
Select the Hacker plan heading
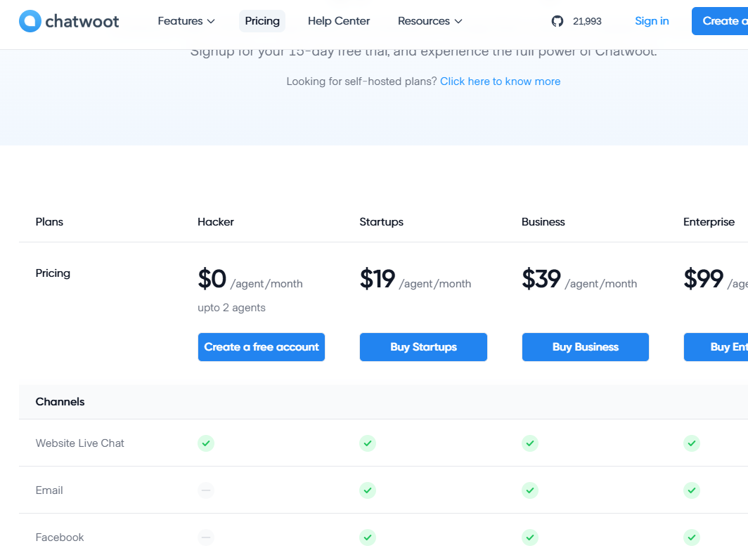tap(216, 222)
